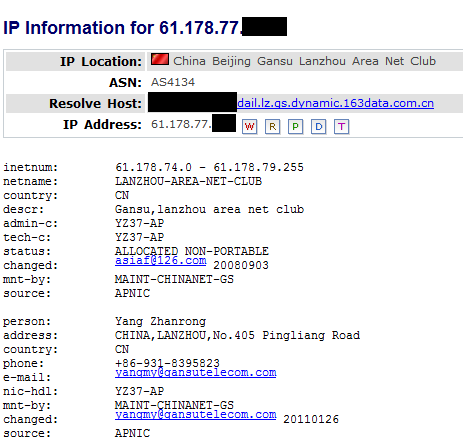The height and width of the screenshot is (447, 463).
Task: Click the yangmy@gansutelecom.com link in e-mail row
Action: pos(196,372)
